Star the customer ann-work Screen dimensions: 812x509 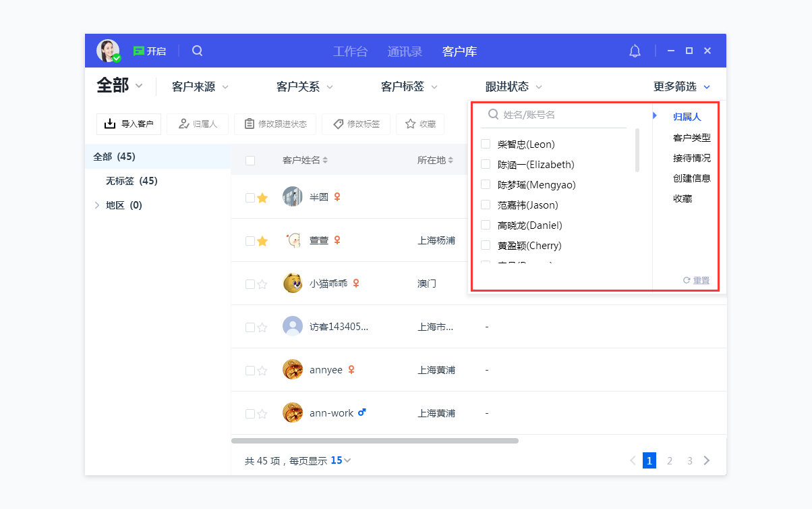pos(262,414)
